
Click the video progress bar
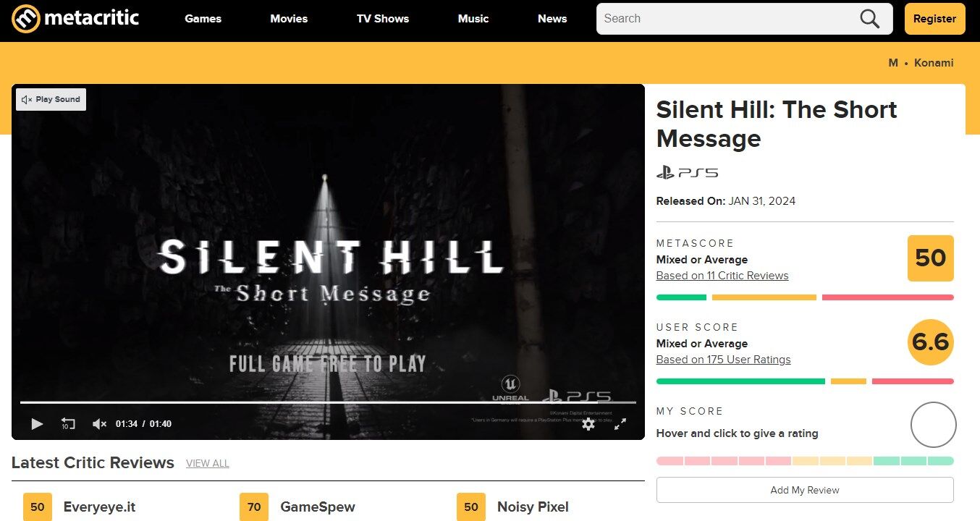tap(328, 402)
